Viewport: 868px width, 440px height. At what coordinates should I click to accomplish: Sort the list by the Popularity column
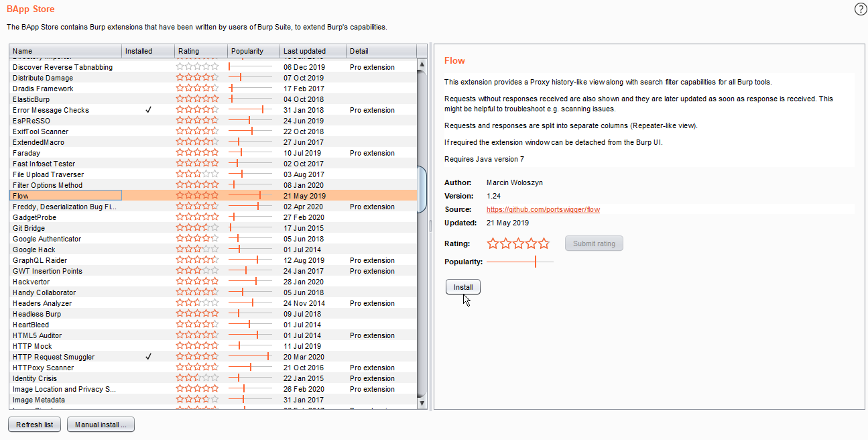[x=253, y=51]
